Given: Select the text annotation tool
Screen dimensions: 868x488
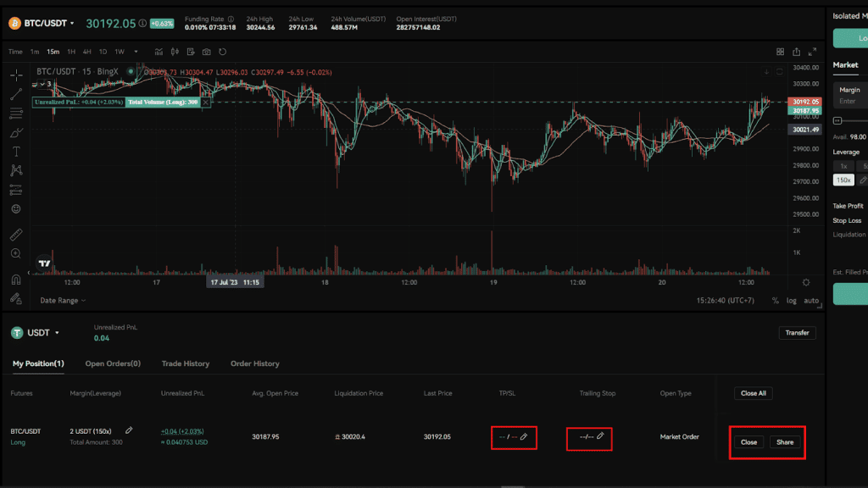Looking at the screenshot, I should 16,152.
